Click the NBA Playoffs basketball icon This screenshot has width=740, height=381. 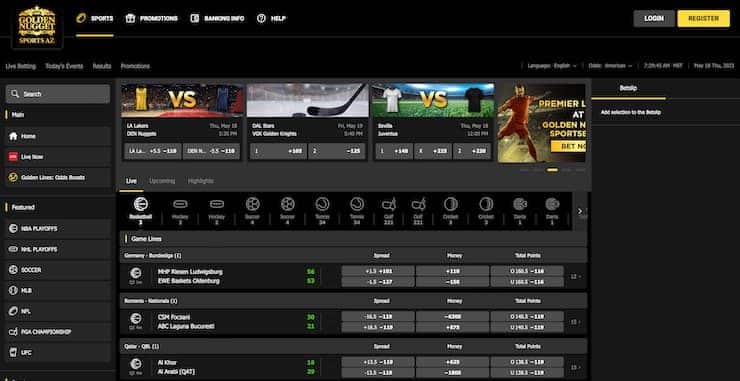coord(13,229)
